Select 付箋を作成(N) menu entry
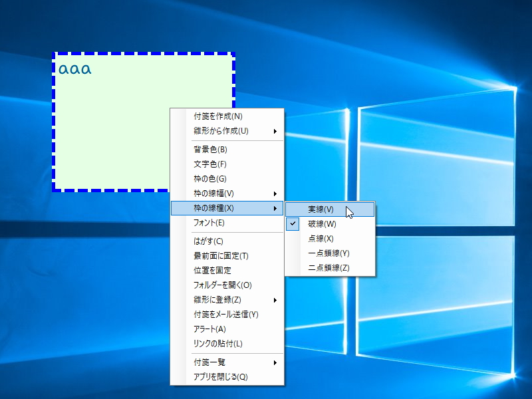 tap(227, 116)
